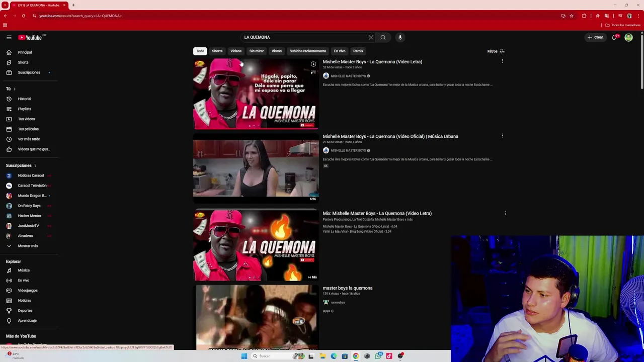Click the magnifier search button
Viewport: 644px width, 362px height.
click(x=383, y=37)
